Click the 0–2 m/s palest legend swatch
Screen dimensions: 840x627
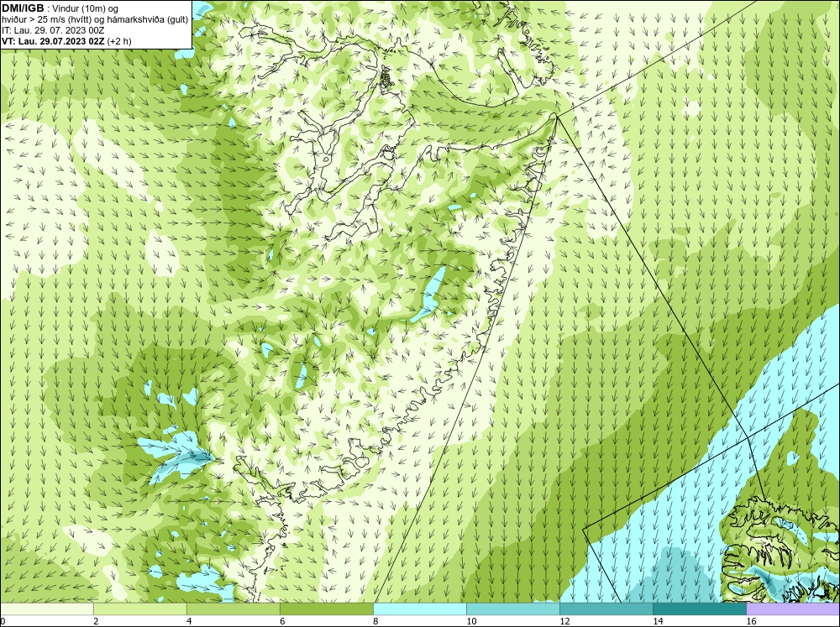point(47,609)
